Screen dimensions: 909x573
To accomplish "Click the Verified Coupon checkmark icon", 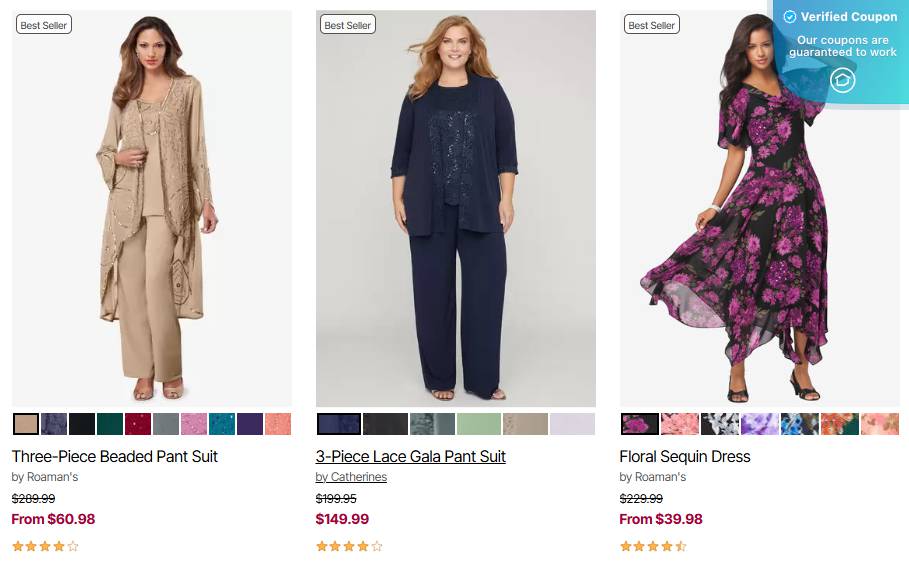I will click(x=790, y=17).
